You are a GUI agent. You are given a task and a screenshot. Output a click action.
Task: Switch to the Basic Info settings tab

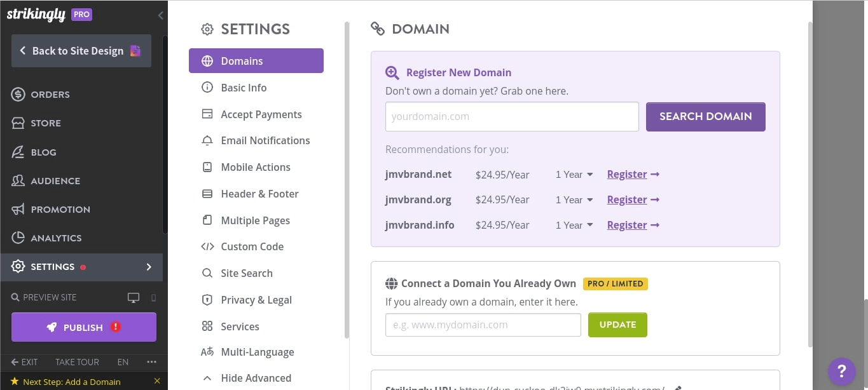(x=244, y=87)
